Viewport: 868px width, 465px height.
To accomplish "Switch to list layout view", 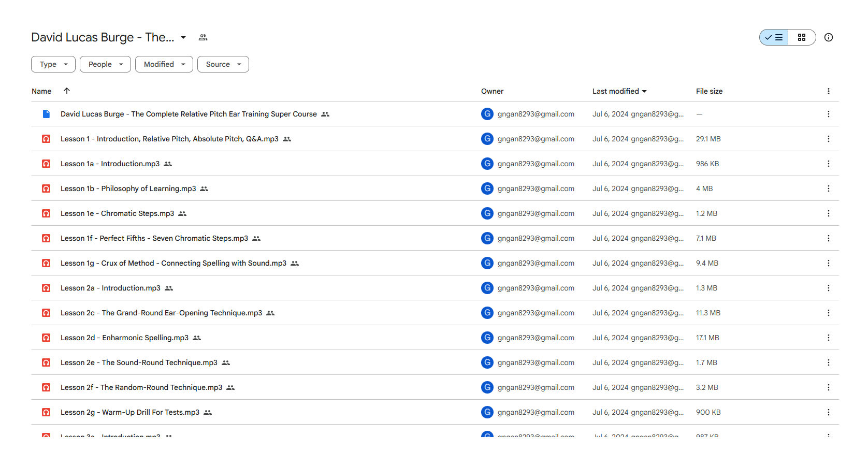I will [x=774, y=37].
